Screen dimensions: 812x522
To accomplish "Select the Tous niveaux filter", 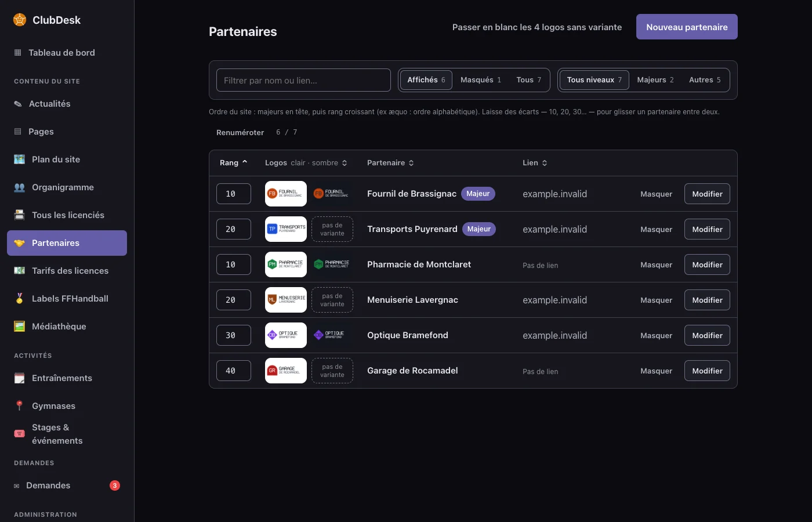I will [594, 80].
